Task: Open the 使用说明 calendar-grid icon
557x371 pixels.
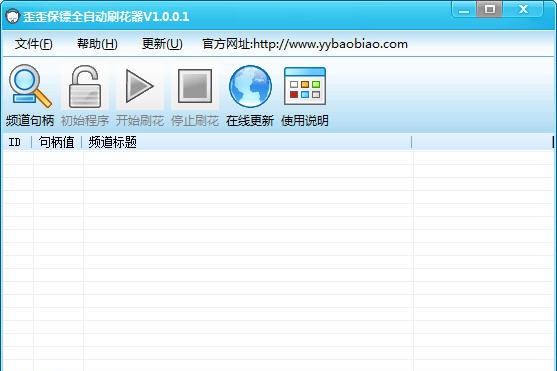Action: [x=305, y=86]
